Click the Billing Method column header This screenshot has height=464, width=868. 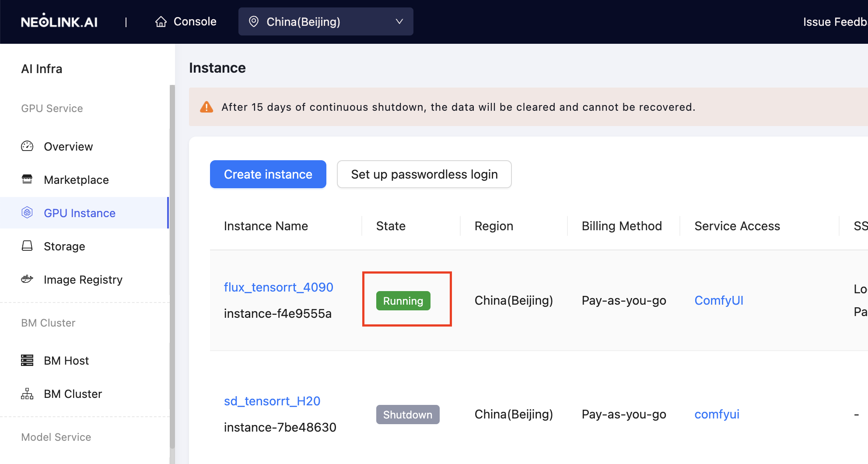(622, 226)
